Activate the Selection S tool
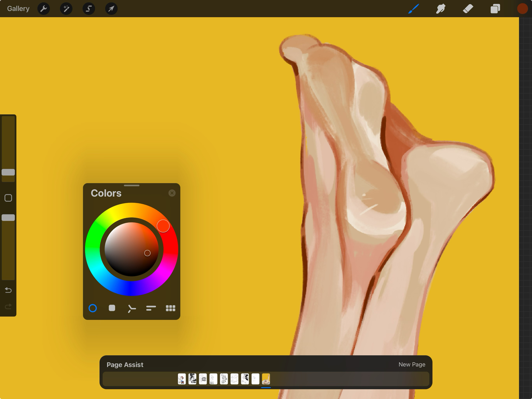 click(89, 9)
